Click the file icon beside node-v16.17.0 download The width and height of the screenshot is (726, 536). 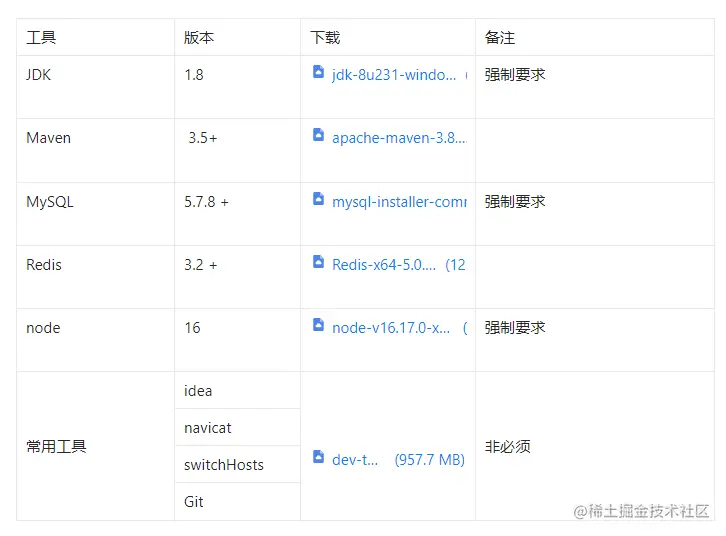pyautogui.click(x=318, y=325)
